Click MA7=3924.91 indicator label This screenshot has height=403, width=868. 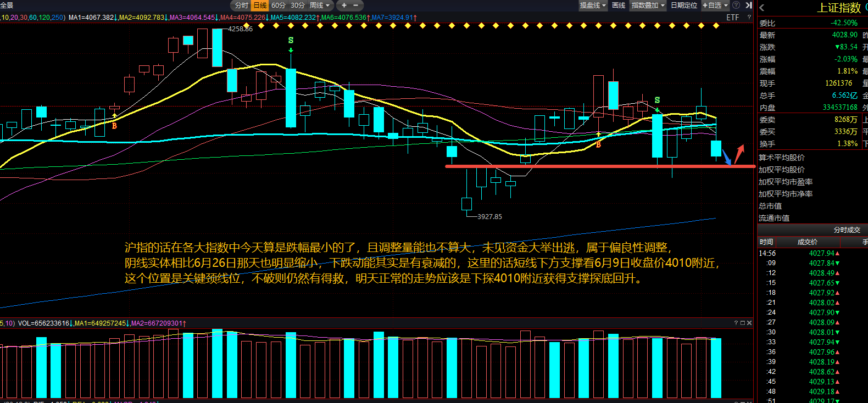point(394,18)
